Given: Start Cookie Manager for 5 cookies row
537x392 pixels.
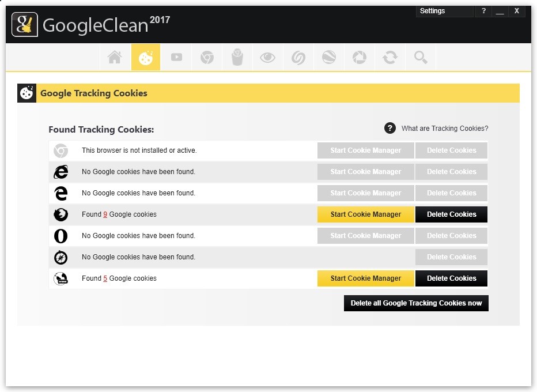Looking at the screenshot, I should pos(365,278).
